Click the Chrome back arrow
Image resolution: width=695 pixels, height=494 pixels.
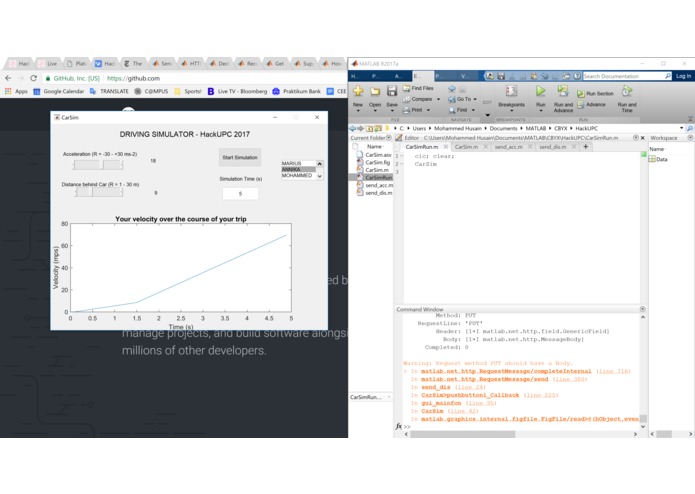coord(8,78)
